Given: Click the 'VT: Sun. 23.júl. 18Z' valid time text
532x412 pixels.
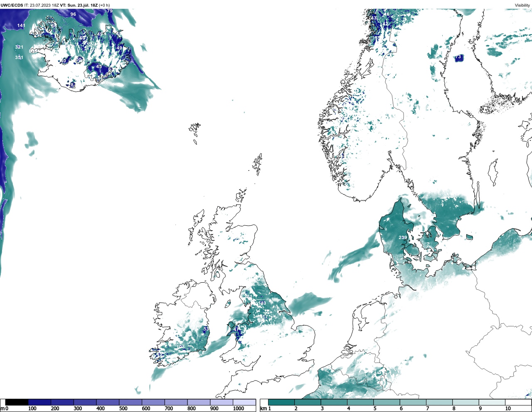Looking at the screenshot, I should [79, 5].
